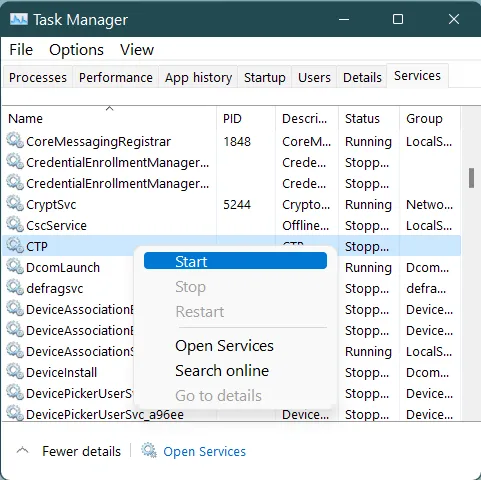Click the gear icon beside CoreMessagingRegistrar
481x480 pixels.
pos(15,141)
